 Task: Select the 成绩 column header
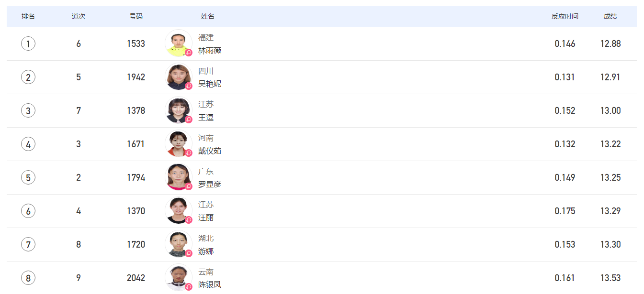[610, 16]
